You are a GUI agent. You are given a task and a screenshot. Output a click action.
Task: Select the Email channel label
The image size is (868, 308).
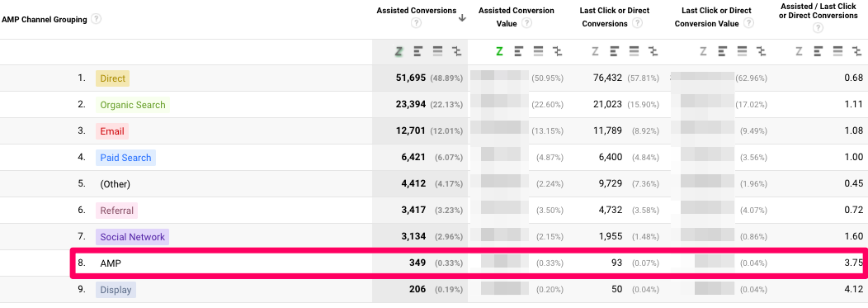point(112,131)
